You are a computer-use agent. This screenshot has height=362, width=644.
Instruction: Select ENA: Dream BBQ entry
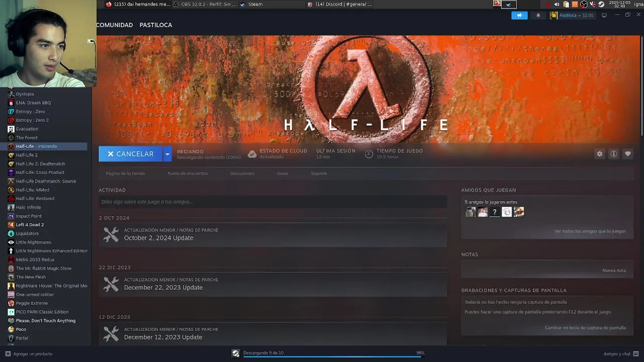pyautogui.click(x=47, y=103)
